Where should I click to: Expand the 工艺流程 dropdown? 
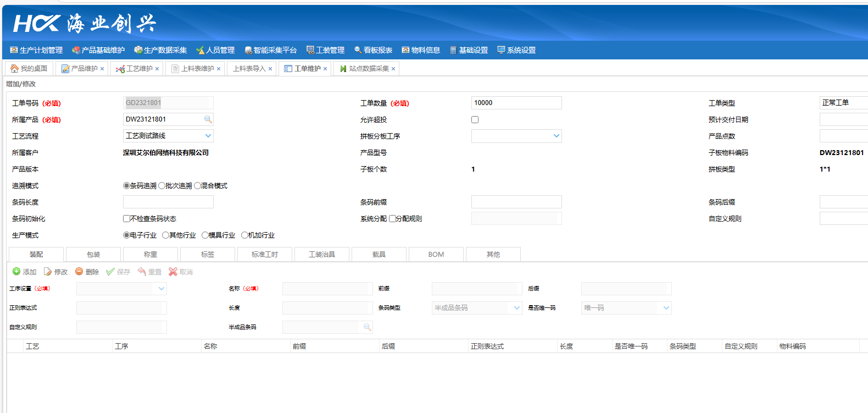point(208,136)
